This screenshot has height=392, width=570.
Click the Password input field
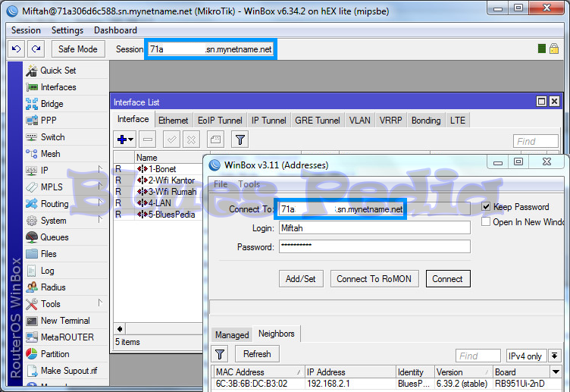click(374, 246)
